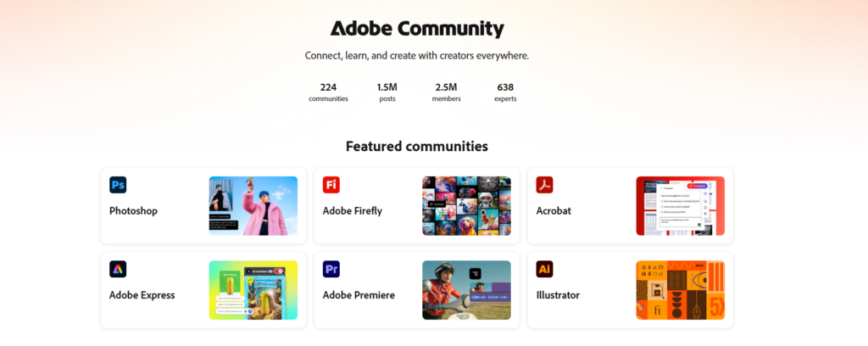Click the Photoshop pink coat preview image

[x=253, y=206]
